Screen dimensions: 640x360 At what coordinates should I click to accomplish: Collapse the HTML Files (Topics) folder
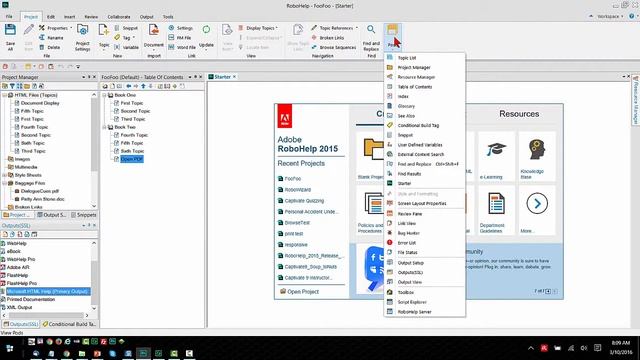click(x=5, y=95)
